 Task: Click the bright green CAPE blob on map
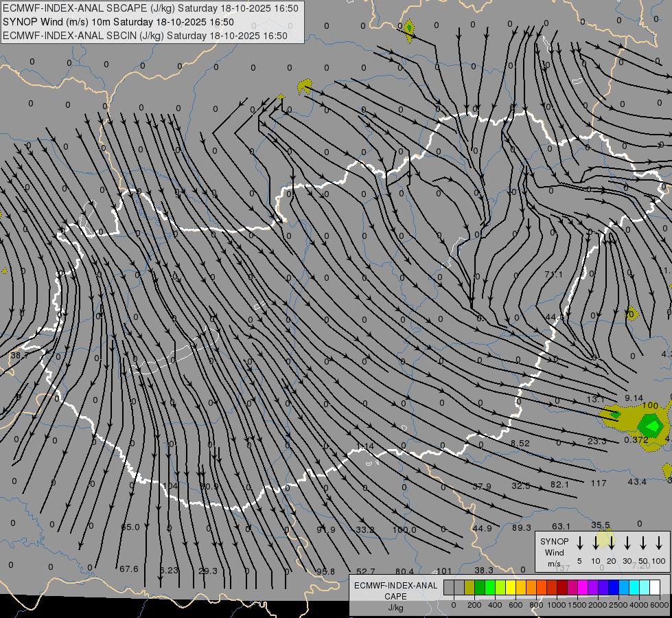pyautogui.click(x=649, y=424)
